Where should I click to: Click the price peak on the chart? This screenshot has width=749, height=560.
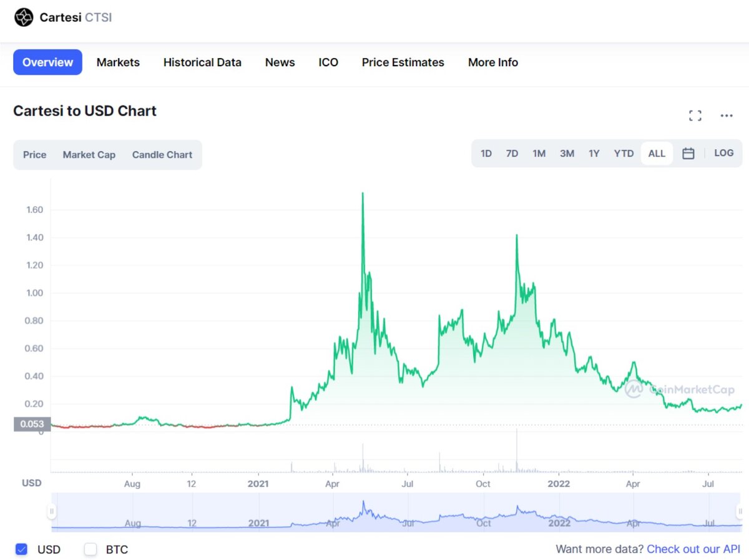click(x=363, y=194)
